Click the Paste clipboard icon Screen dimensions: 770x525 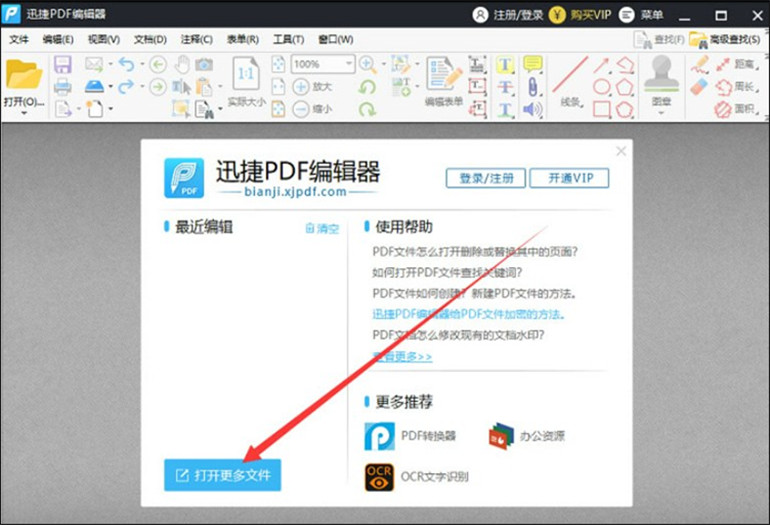coord(204,87)
